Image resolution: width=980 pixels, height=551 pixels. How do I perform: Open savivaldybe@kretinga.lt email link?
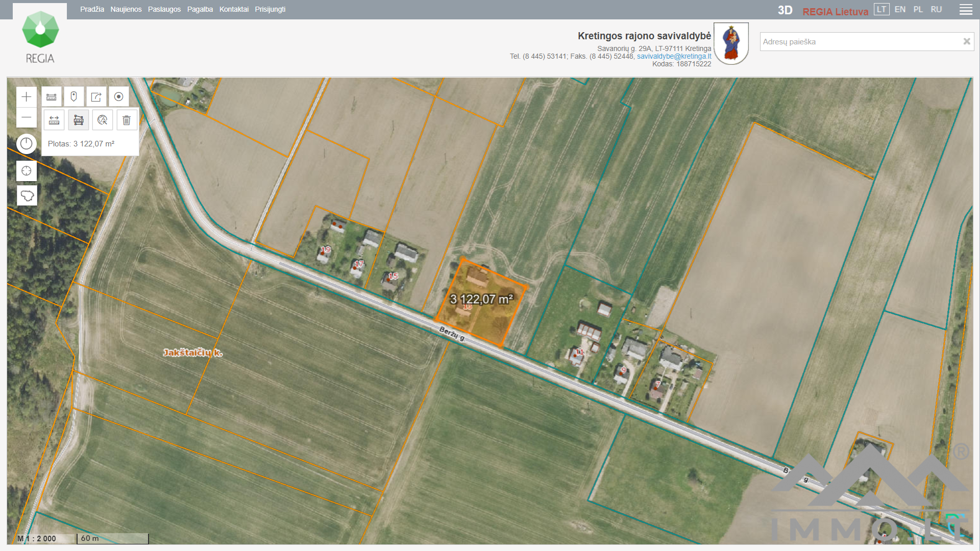[x=674, y=56]
